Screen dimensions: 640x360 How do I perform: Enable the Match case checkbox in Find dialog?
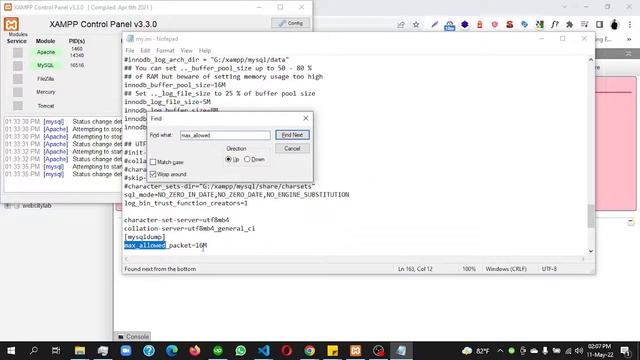click(x=153, y=162)
